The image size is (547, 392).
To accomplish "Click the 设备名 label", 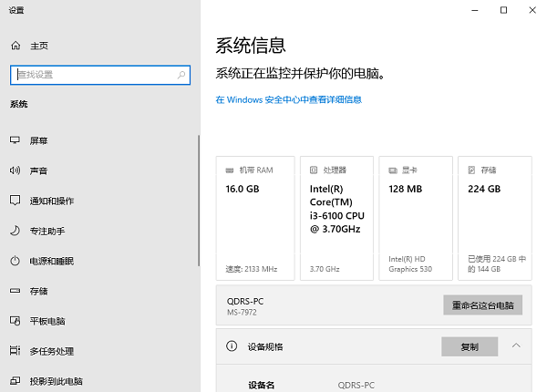I will [x=262, y=386].
